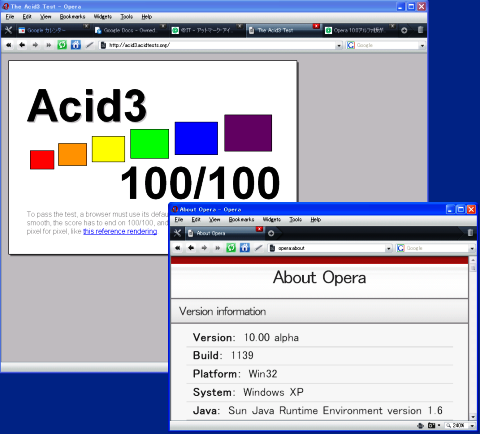Click Home icon in Acid3 window

(76, 45)
